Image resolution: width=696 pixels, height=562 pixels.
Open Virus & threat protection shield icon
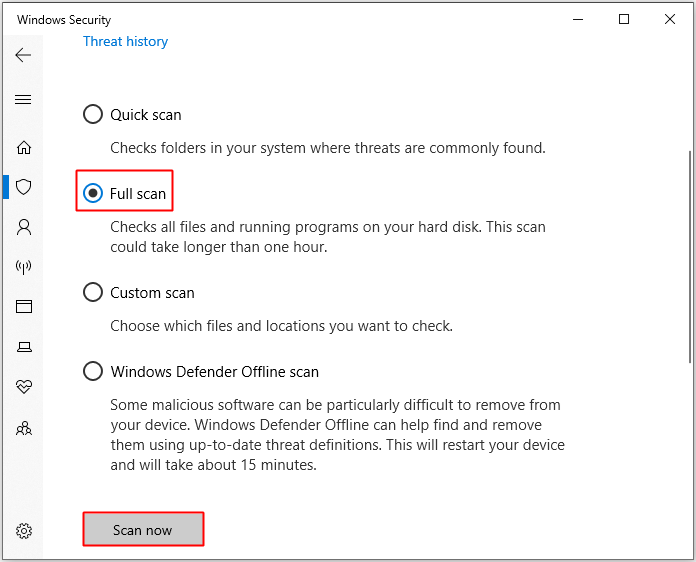tap(24, 187)
